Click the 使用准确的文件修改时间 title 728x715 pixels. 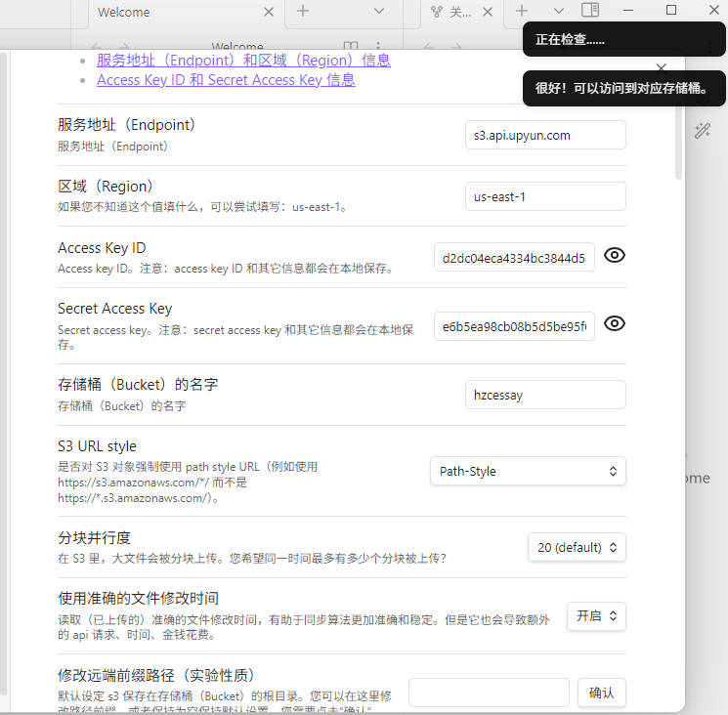pyautogui.click(x=139, y=598)
